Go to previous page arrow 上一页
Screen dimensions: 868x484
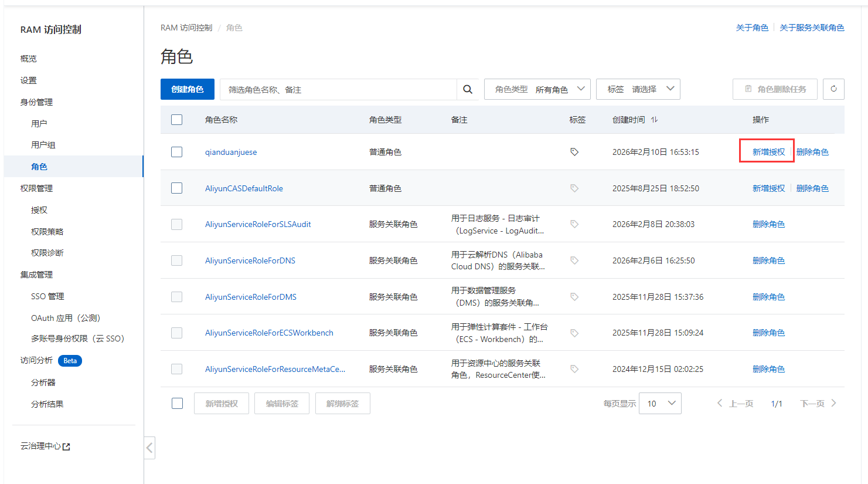click(735, 404)
